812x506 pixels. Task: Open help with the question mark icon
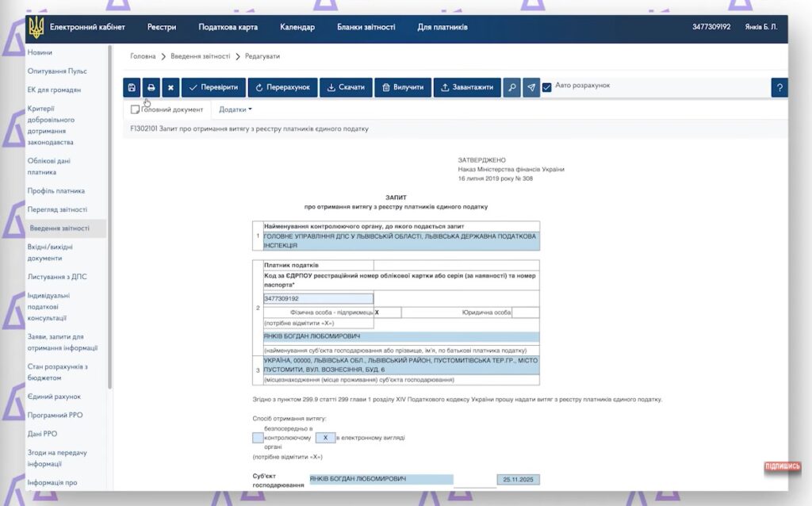point(779,87)
